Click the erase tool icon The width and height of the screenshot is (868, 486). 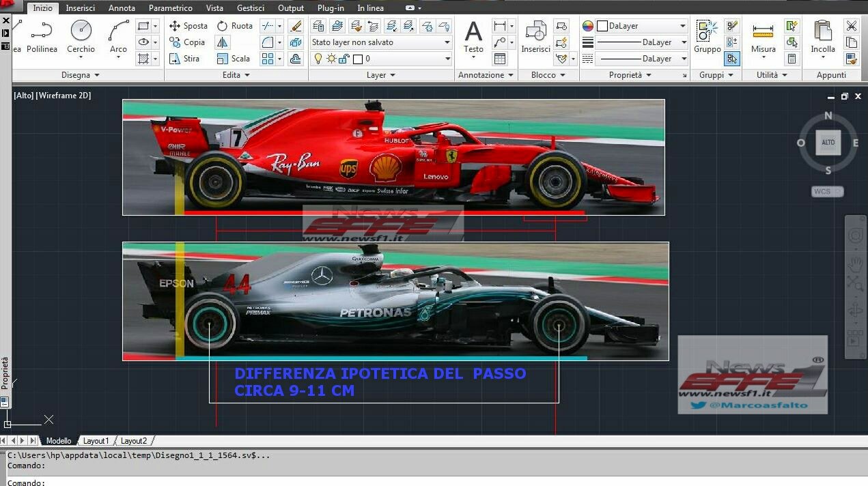pos(296,26)
